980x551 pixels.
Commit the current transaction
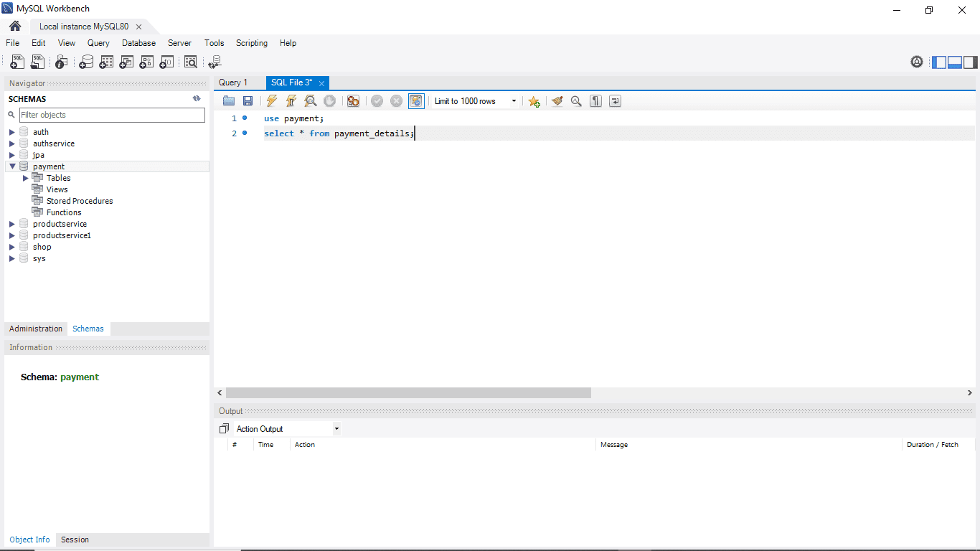point(377,101)
